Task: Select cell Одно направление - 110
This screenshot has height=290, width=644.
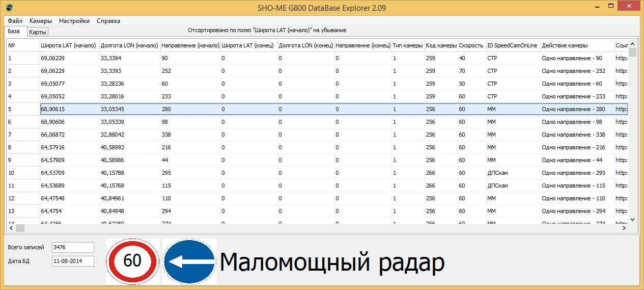Action: point(577,198)
